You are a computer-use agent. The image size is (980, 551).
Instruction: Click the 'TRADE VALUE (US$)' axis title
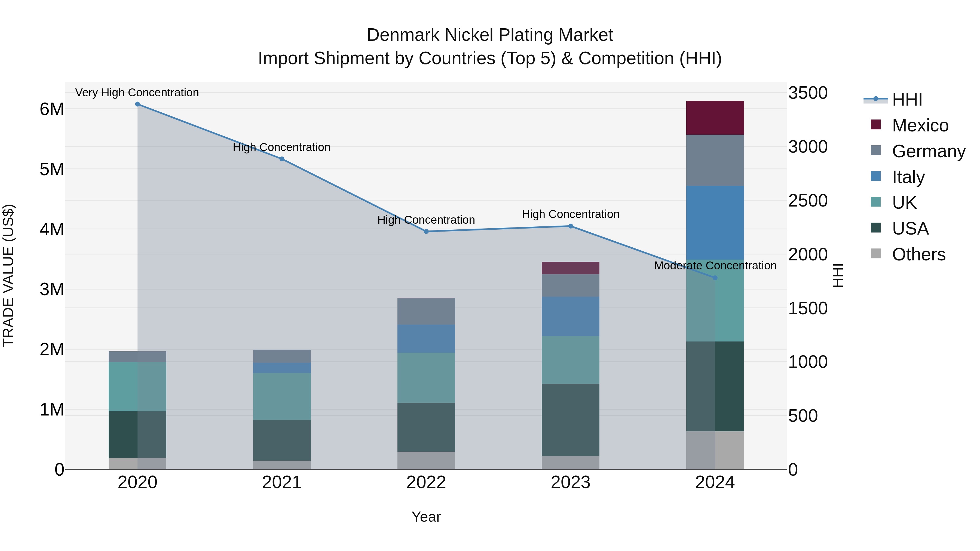pyautogui.click(x=8, y=275)
